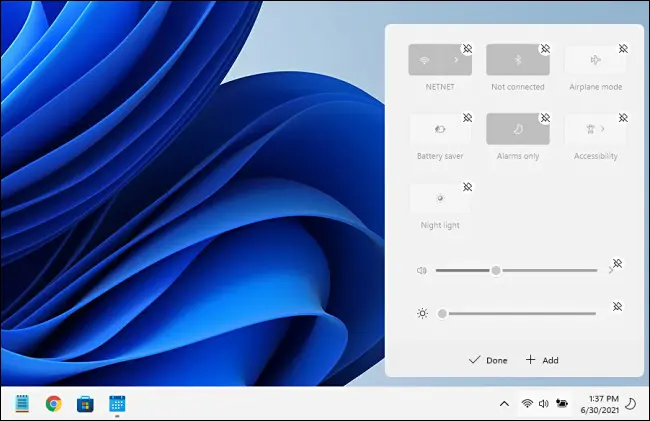Unpin the Wi-Fi NETNET tile
The image size is (650, 421).
(x=466, y=48)
